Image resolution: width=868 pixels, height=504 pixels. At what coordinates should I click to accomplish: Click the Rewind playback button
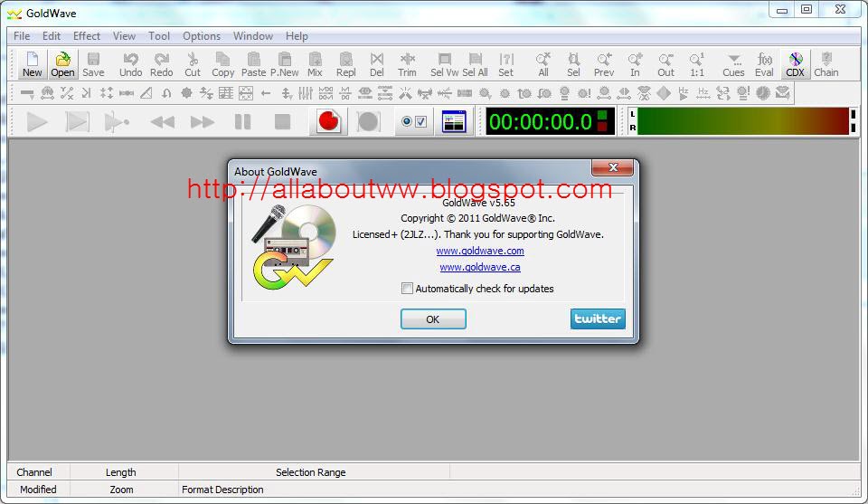163,122
